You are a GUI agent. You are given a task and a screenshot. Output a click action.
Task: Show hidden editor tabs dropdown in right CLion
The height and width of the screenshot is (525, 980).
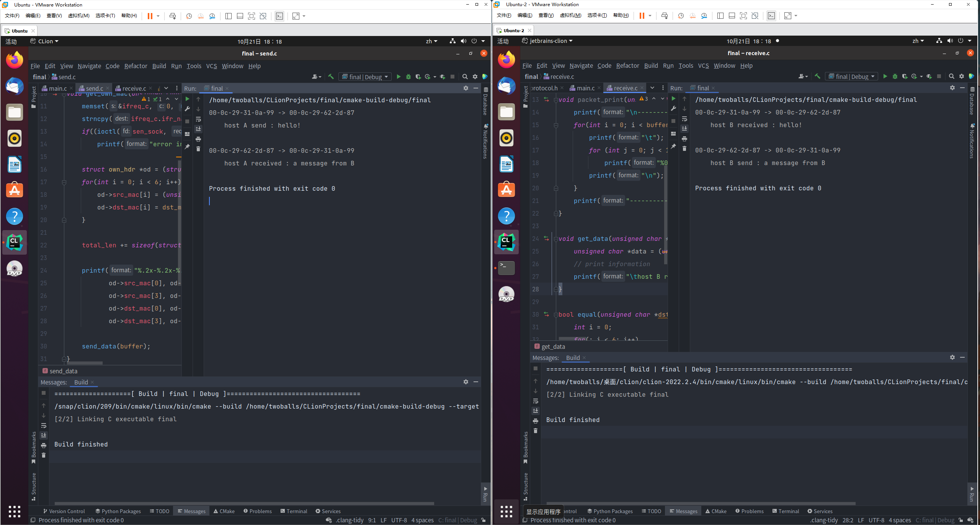click(652, 88)
